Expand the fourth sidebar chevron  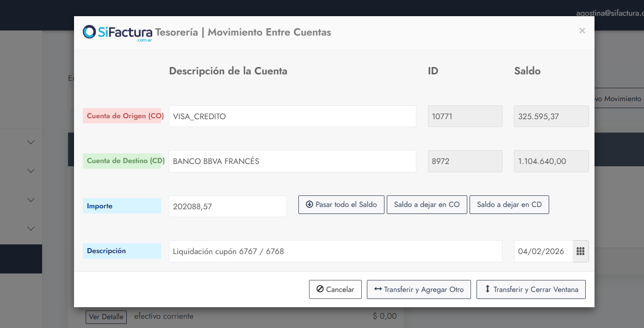(x=31, y=228)
